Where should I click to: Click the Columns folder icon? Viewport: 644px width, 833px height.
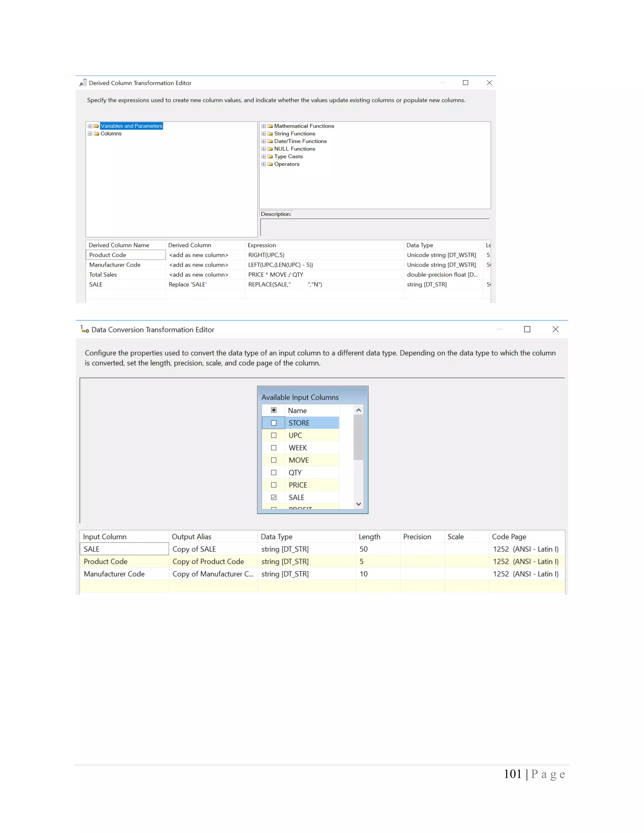pyautogui.click(x=97, y=134)
